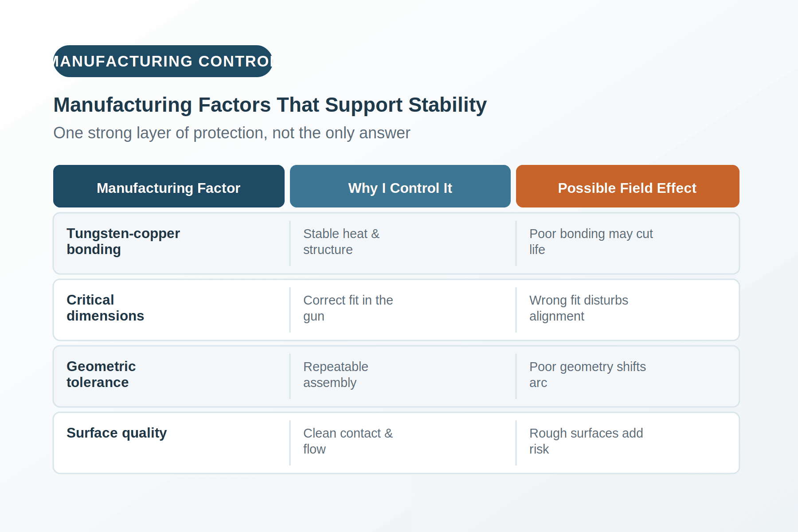This screenshot has width=798, height=532.
Task: Click the word Stability in the title
Action: [447, 105]
